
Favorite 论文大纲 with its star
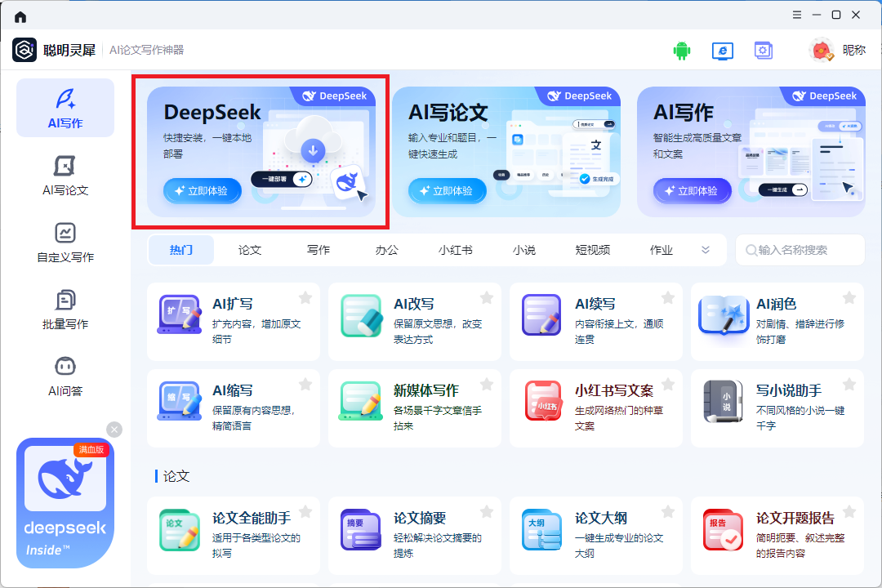[x=668, y=511]
